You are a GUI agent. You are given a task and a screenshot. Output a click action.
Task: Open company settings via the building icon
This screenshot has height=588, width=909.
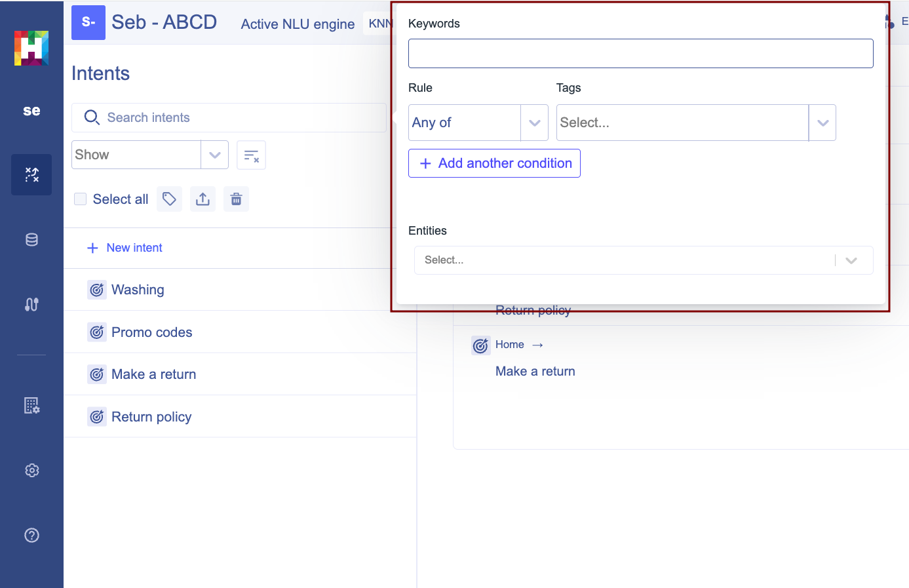(x=31, y=405)
